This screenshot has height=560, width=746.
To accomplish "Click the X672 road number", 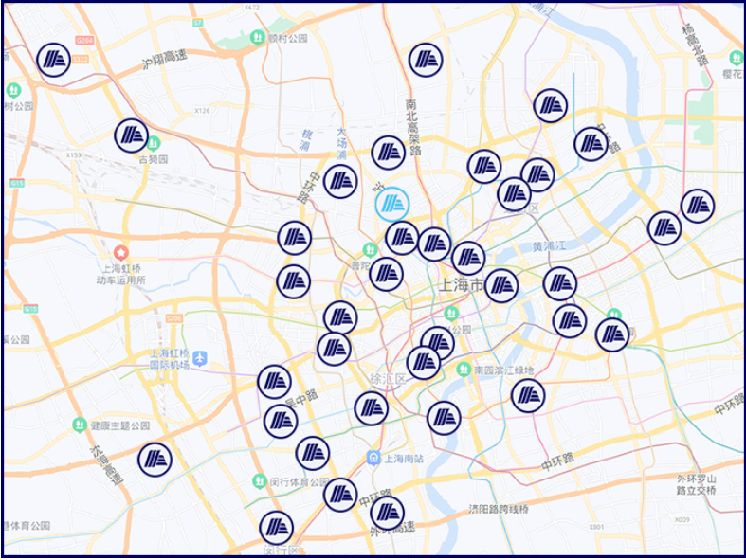I will click(x=252, y=8).
